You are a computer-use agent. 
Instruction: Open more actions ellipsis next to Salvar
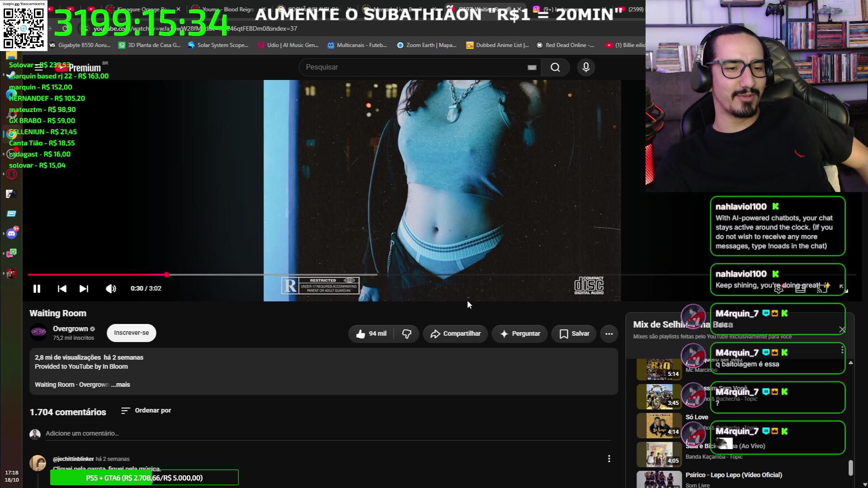(x=609, y=334)
